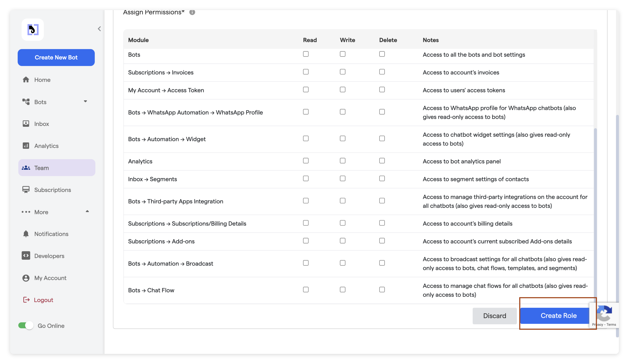The image size is (629, 364).
Task: Click the Home house icon
Action: (26, 80)
